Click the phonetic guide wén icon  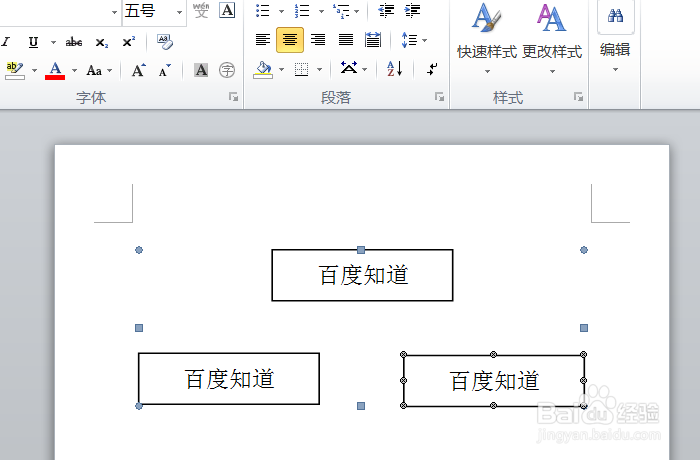tap(201, 10)
